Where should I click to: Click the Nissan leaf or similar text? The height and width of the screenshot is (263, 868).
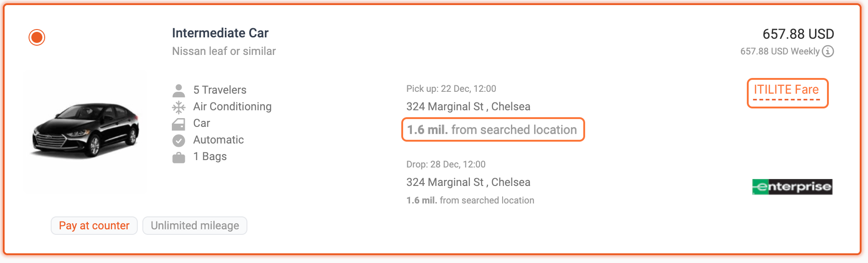click(224, 51)
